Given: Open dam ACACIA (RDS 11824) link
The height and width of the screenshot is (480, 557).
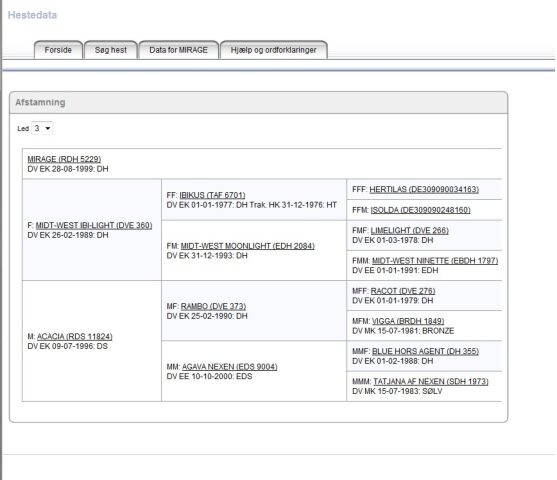Looking at the screenshot, I should (x=75, y=336).
